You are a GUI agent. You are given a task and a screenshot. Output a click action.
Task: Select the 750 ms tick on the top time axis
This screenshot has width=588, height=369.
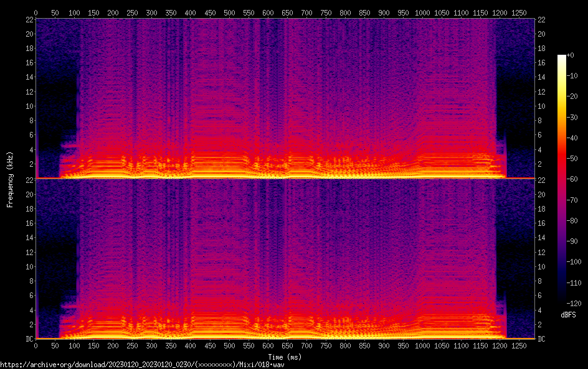coord(326,12)
